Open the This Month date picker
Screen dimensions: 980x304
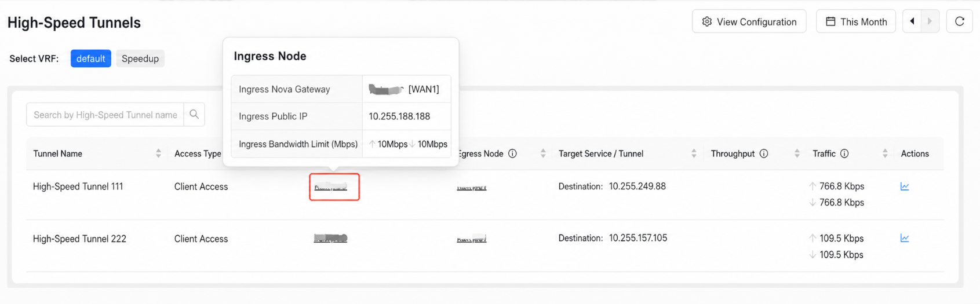coord(856,21)
